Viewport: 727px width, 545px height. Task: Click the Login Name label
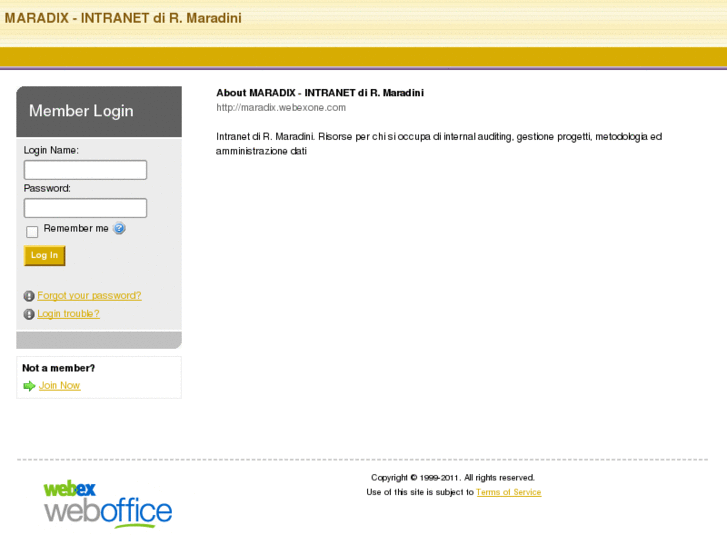[x=51, y=150]
